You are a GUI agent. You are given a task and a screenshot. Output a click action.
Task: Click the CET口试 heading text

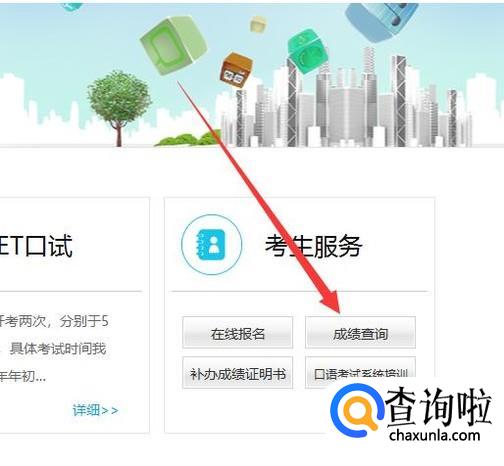click(x=36, y=246)
